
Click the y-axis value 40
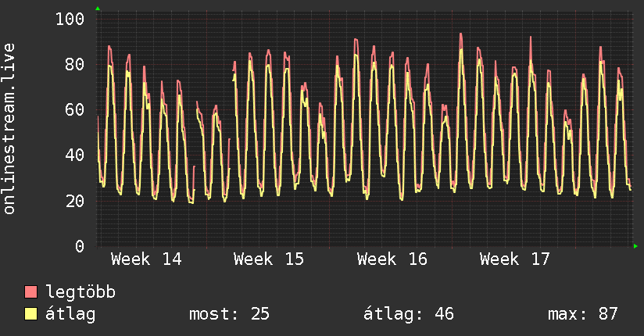pyautogui.click(x=75, y=155)
